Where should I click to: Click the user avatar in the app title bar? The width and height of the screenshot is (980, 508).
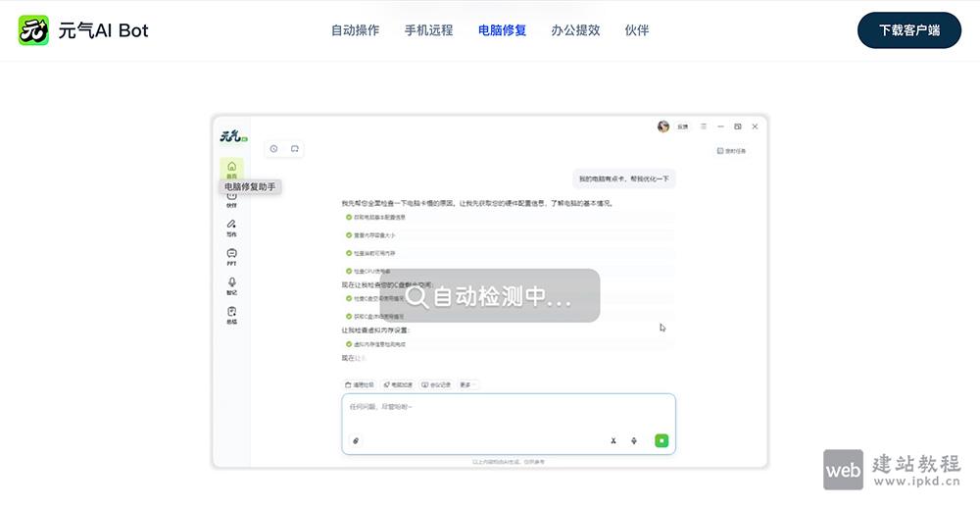click(x=663, y=127)
